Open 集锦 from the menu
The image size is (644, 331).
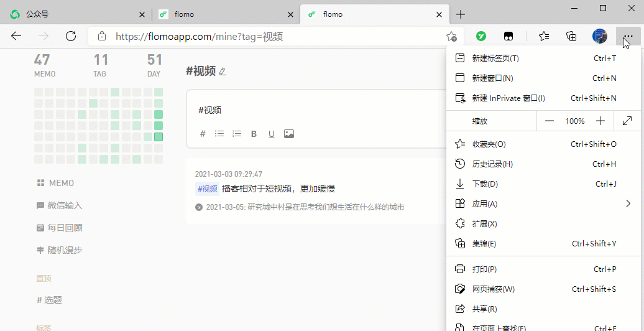tap(543, 243)
